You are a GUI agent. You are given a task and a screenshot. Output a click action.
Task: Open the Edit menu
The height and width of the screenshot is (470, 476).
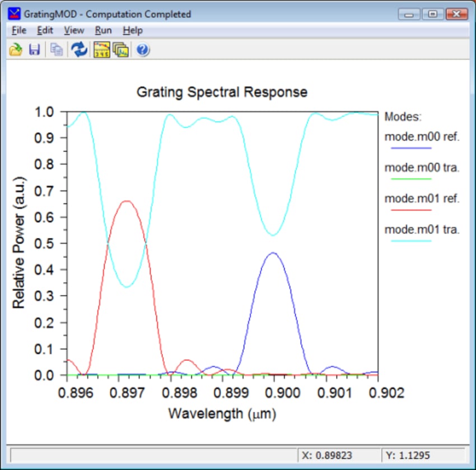coord(45,30)
